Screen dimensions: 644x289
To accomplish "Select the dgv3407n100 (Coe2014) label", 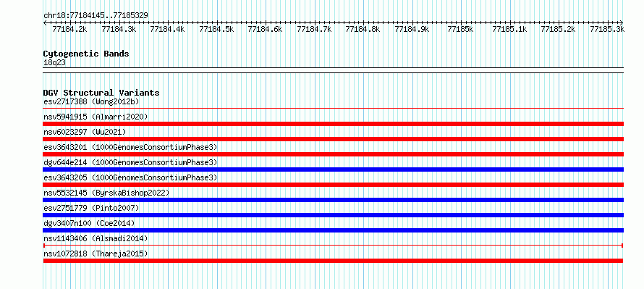I will (x=89, y=223).
